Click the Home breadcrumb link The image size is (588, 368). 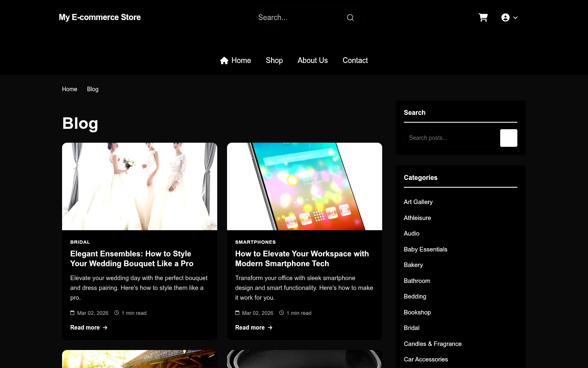pyautogui.click(x=69, y=89)
